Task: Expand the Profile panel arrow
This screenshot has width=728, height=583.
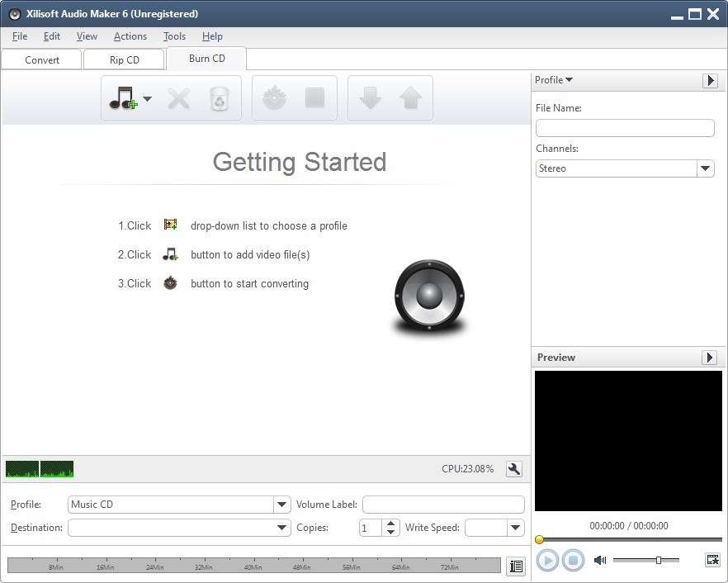Action: point(709,80)
